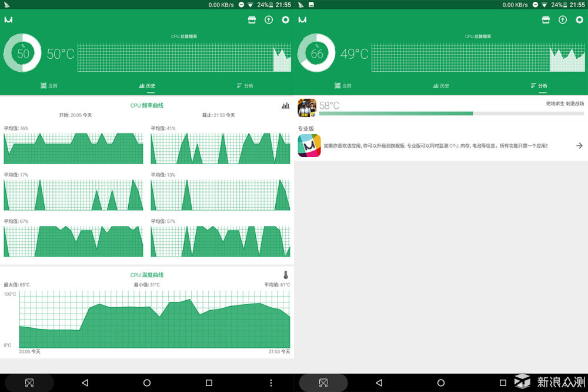This screenshot has height=392, width=588.
Task: Expand the pro version upgrade row arrow
Action: coord(579,145)
